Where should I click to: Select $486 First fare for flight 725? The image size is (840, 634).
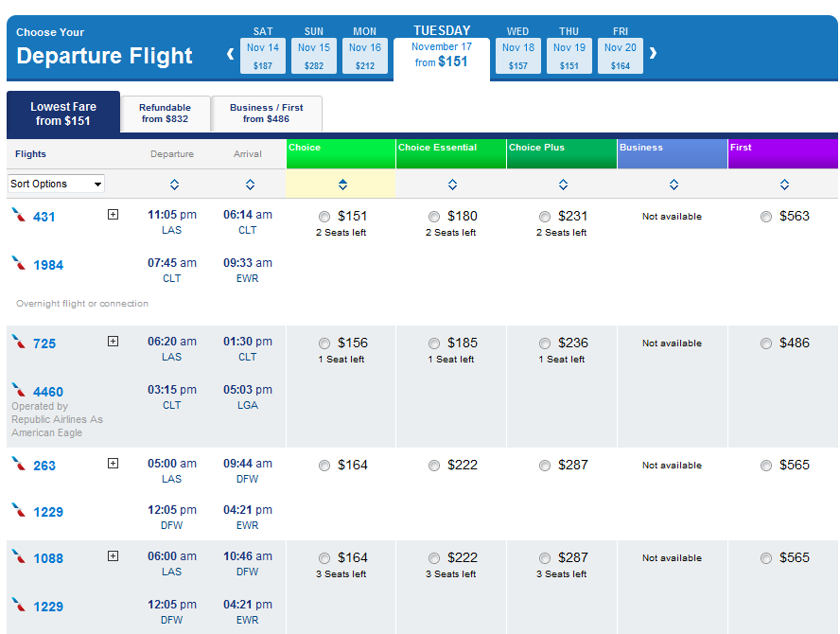(766, 343)
